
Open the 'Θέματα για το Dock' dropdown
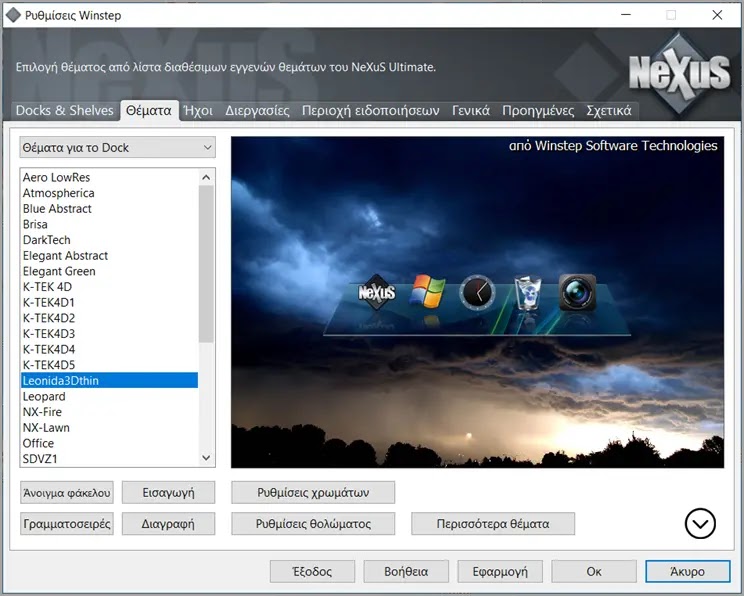(118, 148)
